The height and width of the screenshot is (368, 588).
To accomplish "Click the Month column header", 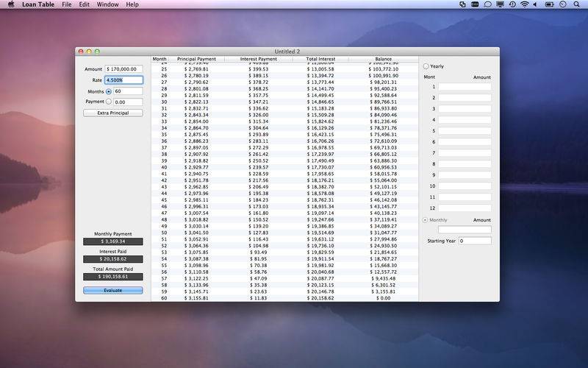I will [x=159, y=59].
